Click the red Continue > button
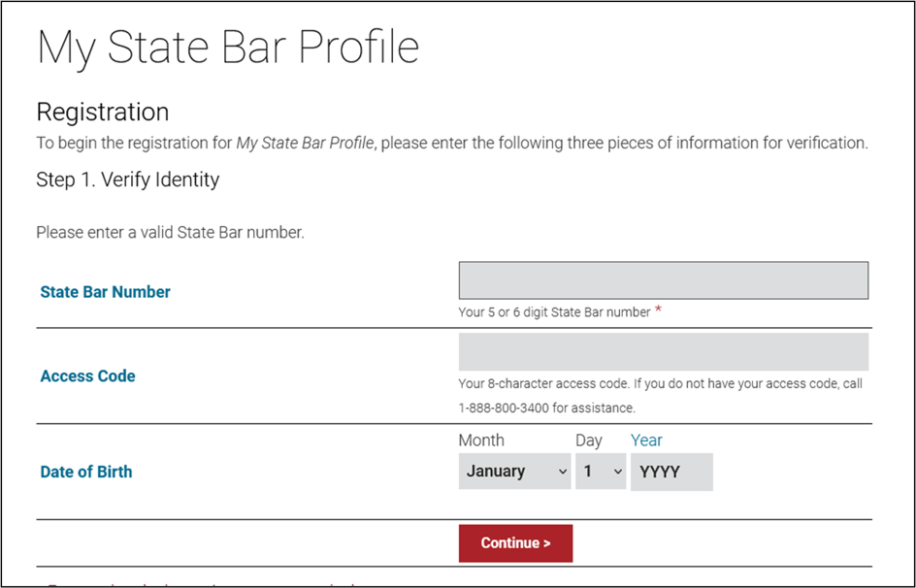The width and height of the screenshot is (916, 588). [x=515, y=543]
